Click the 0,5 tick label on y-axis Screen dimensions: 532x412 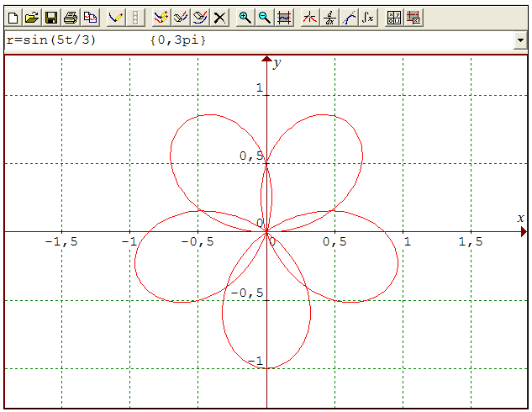click(251, 156)
